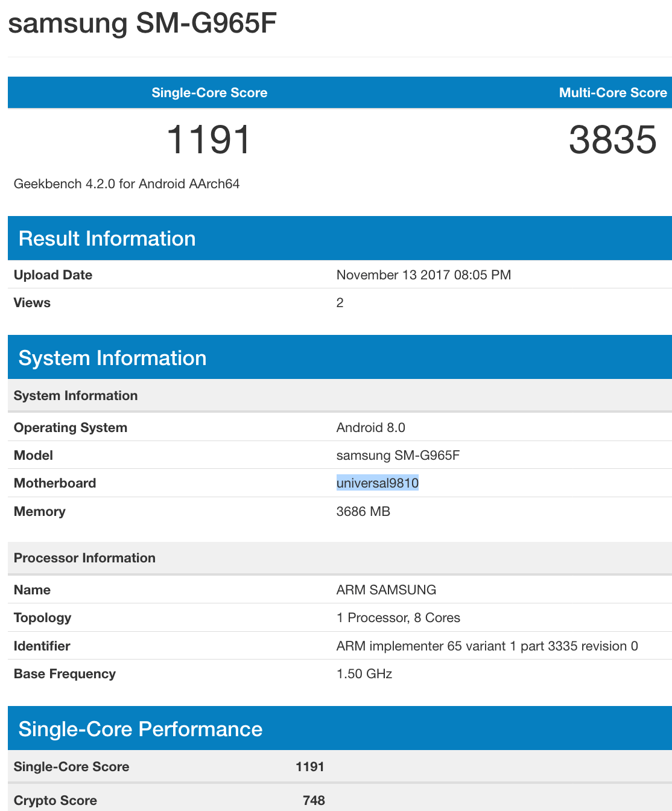Select the Crypto Score value 748
Image resolution: width=672 pixels, height=811 pixels.
[x=314, y=801]
